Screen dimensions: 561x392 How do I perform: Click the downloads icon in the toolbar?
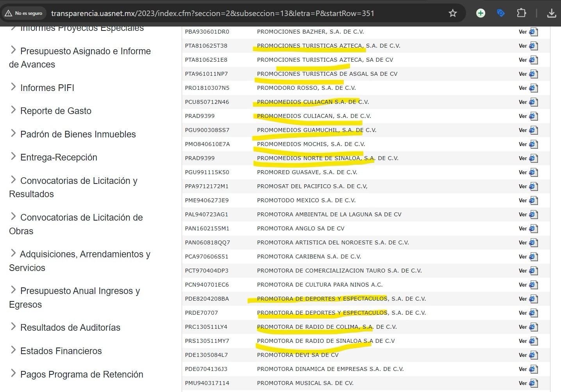(x=552, y=13)
